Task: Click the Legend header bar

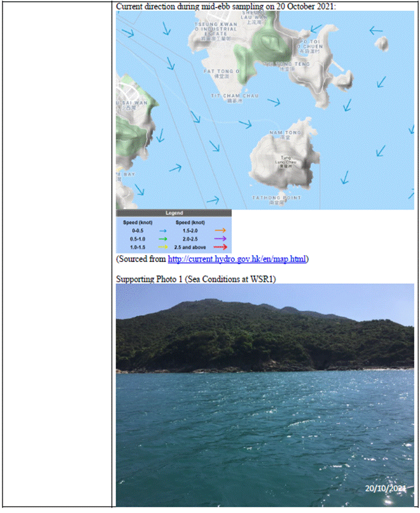Action: 174,213
